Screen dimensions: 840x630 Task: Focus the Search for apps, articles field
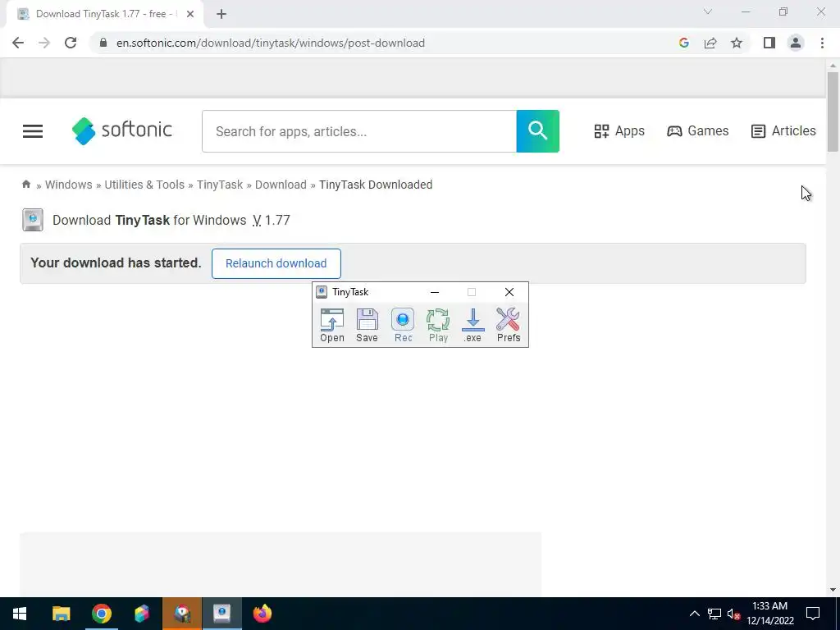click(x=359, y=131)
